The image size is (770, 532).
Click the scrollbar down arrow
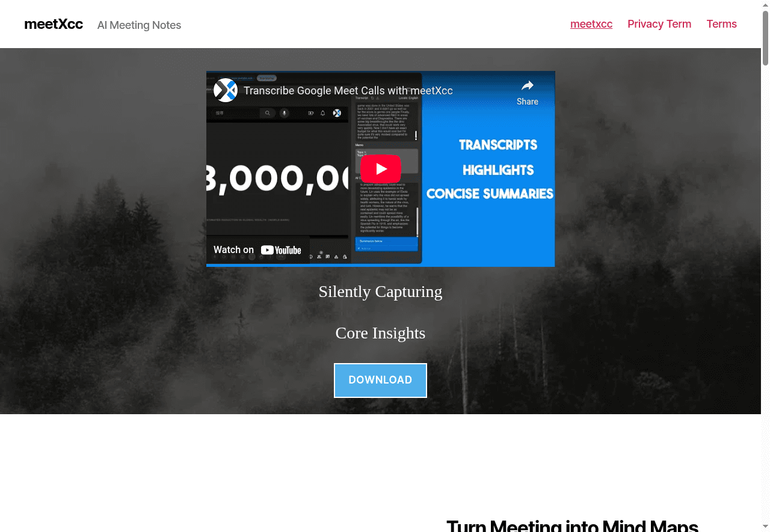tap(765, 527)
